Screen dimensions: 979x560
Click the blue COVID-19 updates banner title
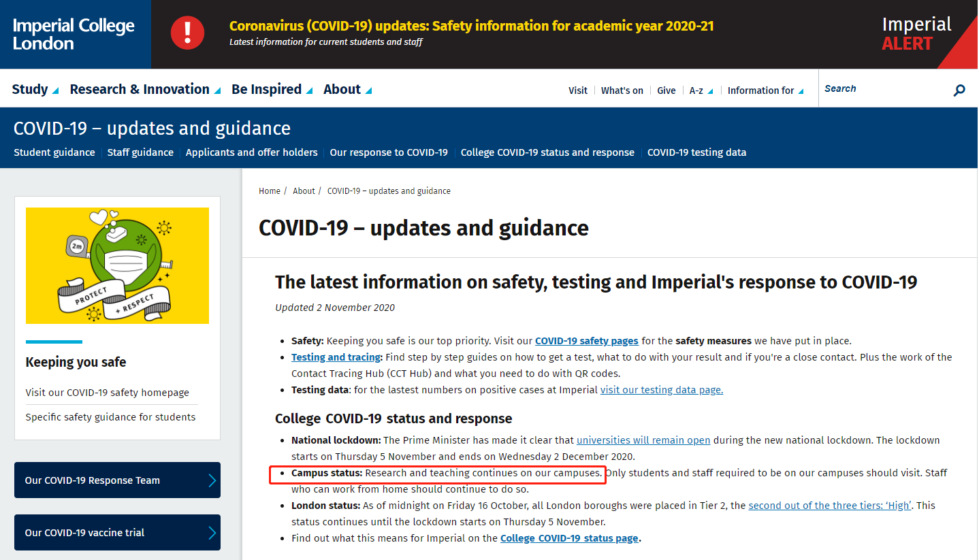152,129
